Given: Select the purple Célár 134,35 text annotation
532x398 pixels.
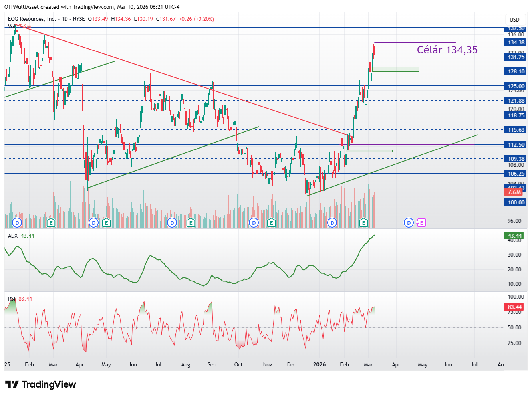Looking at the screenshot, I should (447, 50).
